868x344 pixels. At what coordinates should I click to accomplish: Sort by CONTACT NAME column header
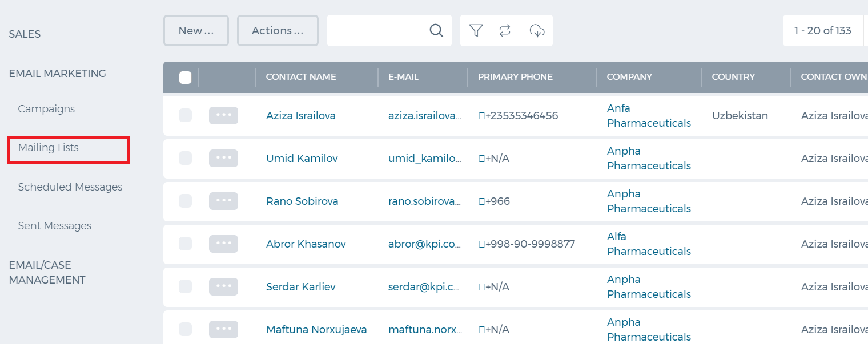(x=301, y=77)
